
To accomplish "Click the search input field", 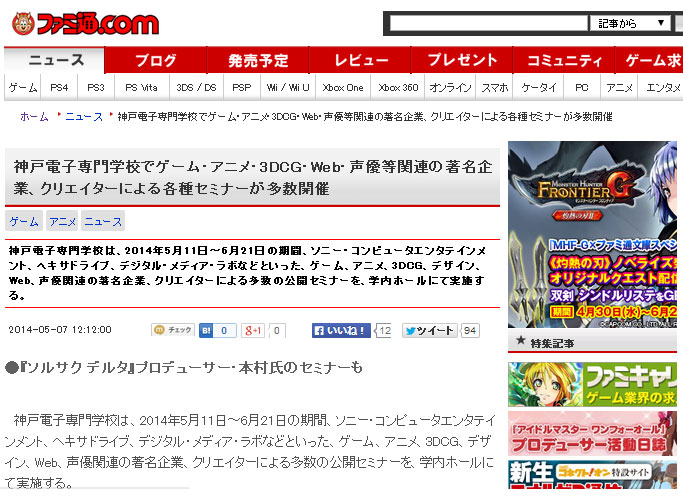I will coord(489,23).
